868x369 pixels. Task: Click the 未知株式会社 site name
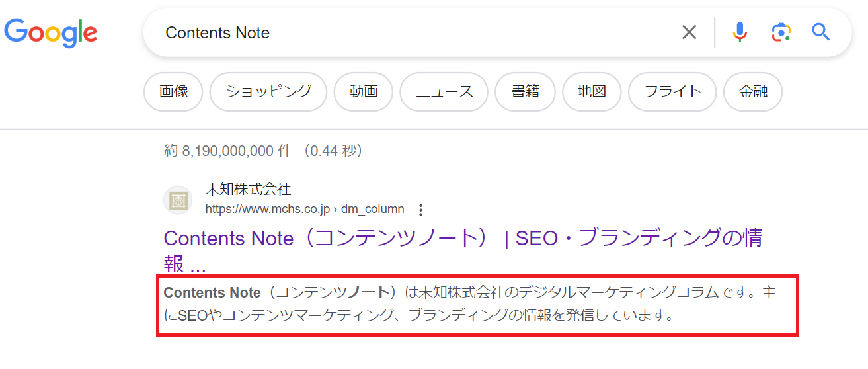coord(248,190)
